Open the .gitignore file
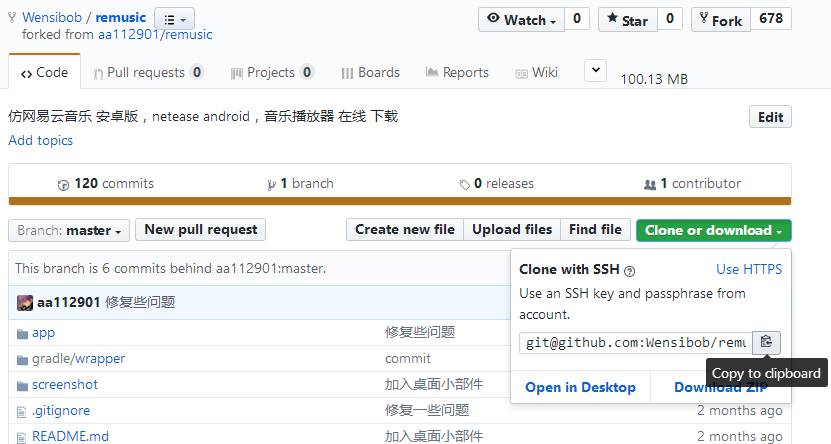This screenshot has height=444, width=831. point(61,411)
